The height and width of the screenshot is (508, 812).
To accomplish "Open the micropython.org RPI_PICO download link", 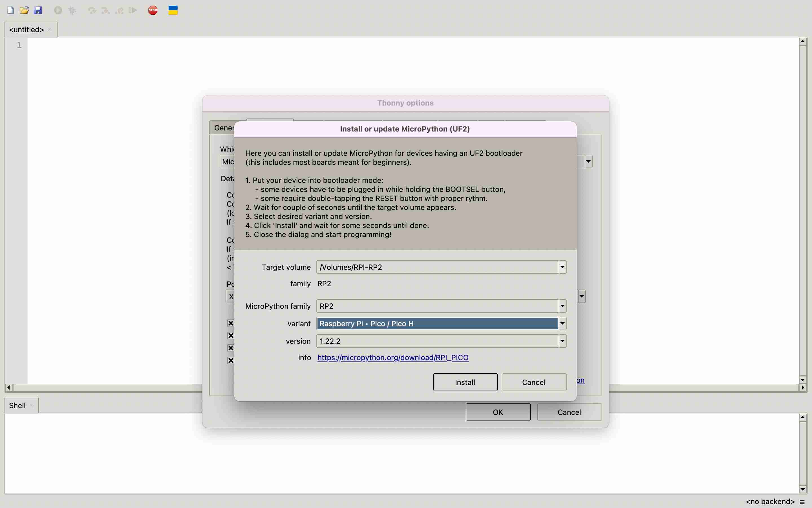I will point(393,358).
